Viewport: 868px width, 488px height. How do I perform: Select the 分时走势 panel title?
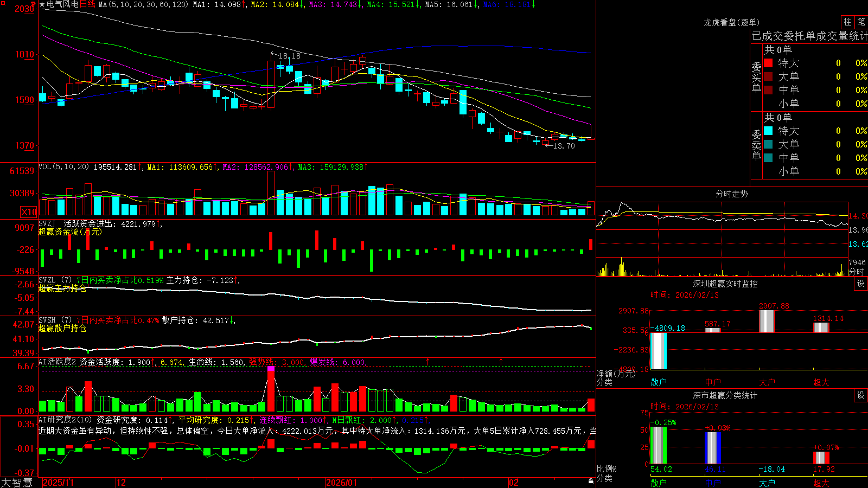[731, 194]
